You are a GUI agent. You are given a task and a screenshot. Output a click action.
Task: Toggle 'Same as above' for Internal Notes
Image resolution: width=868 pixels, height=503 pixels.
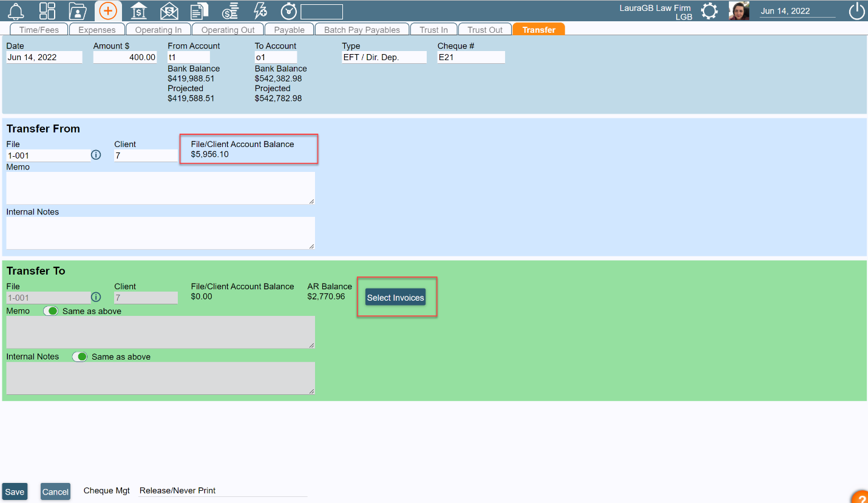click(x=80, y=357)
